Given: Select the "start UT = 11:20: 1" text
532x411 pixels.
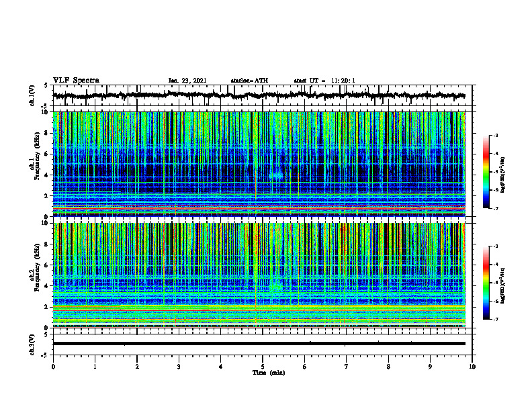Looking at the screenshot, I should point(324,81).
